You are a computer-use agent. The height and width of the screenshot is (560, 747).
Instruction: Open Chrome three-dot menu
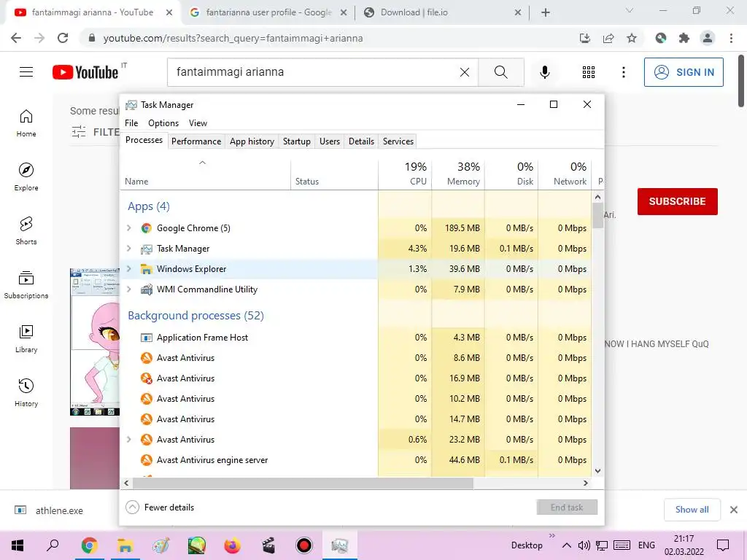[731, 38]
